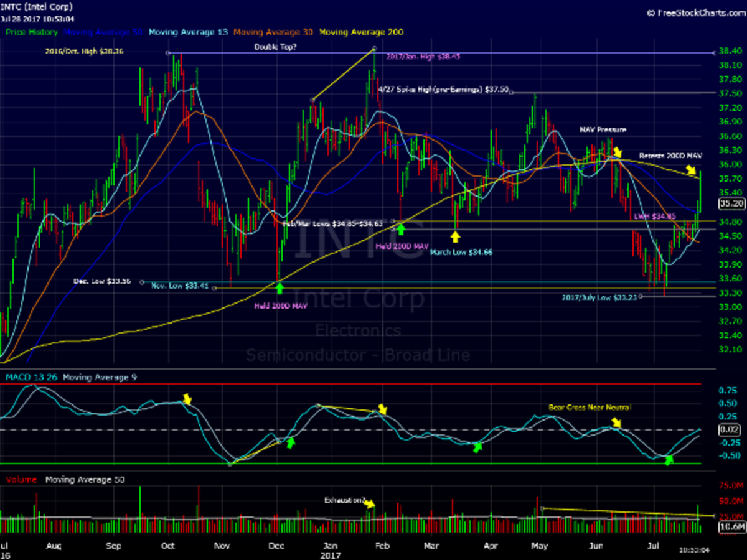Click the LWH $34.85 annotation
The height and width of the screenshot is (560, 747).
654,217
